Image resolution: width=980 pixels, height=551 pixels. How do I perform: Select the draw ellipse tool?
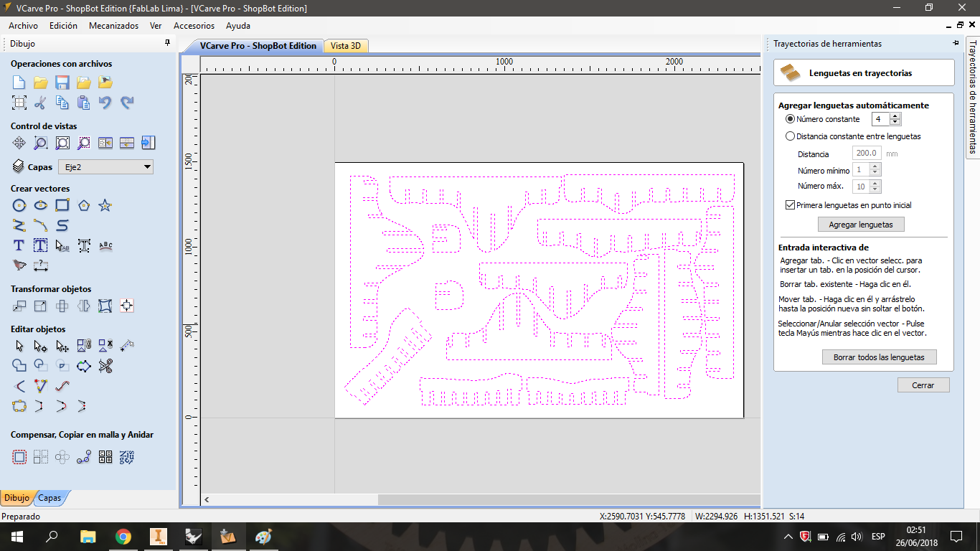[41, 206]
